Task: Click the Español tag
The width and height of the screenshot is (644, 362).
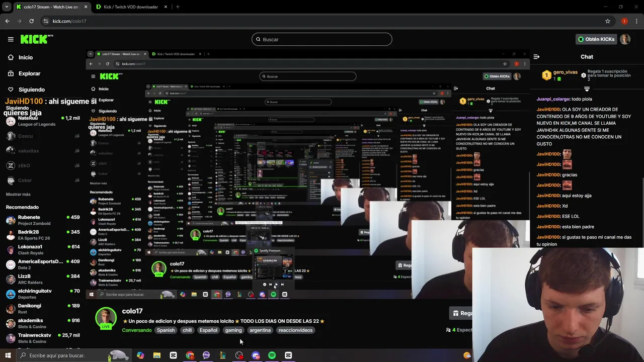Action: coord(208,330)
